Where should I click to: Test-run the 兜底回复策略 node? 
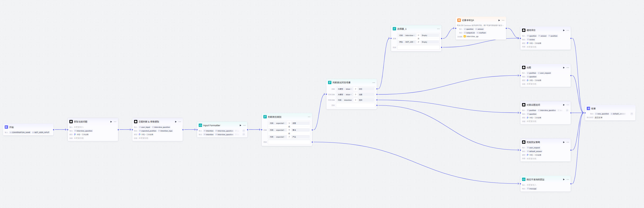tap(564, 142)
